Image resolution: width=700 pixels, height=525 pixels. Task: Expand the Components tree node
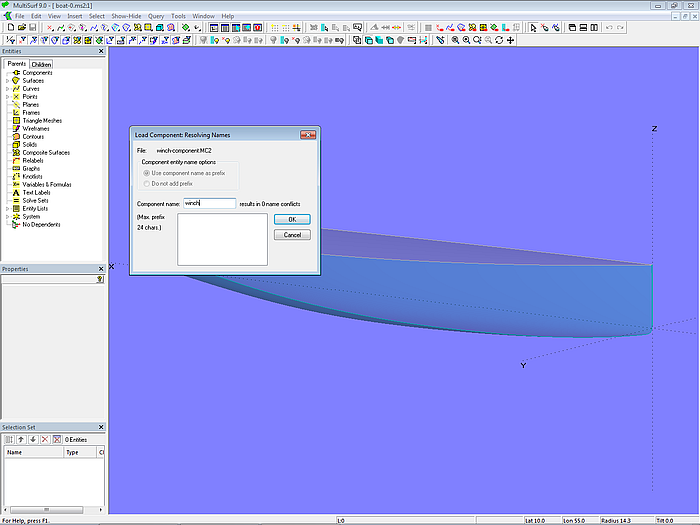point(7,73)
